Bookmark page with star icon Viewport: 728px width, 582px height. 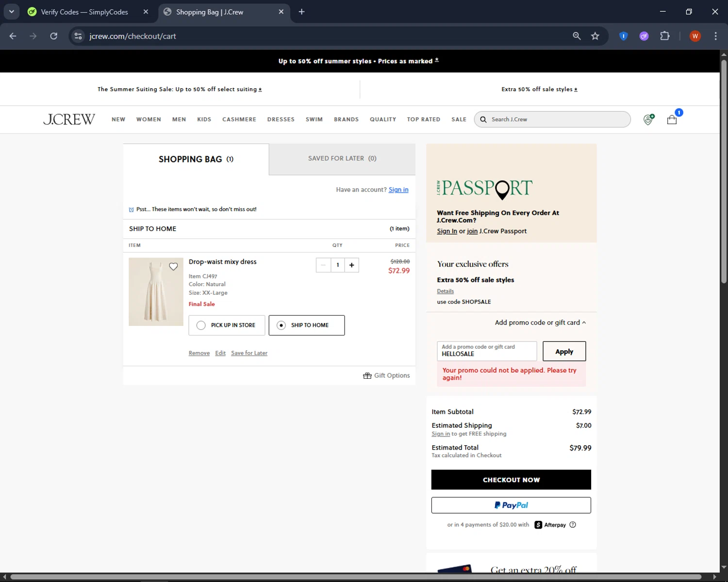[595, 36]
